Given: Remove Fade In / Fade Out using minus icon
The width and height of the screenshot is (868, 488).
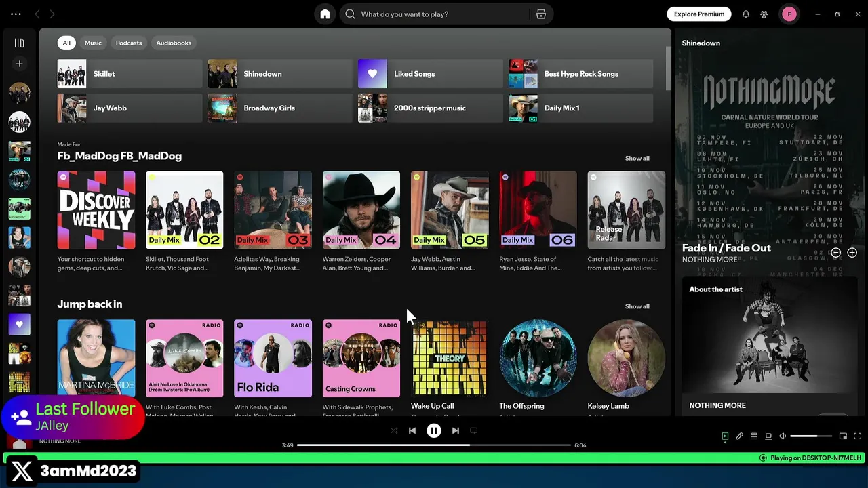Looking at the screenshot, I should tap(835, 253).
